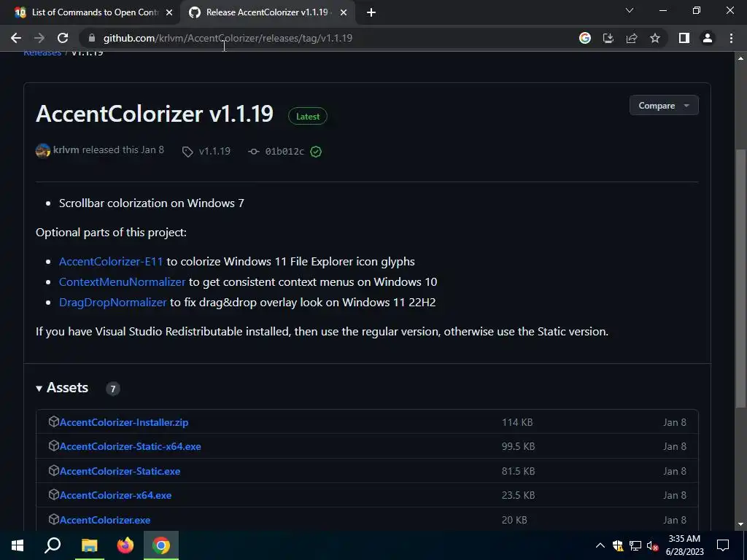Bookmark this page with the star icon
The height and width of the screenshot is (560, 747).
click(x=655, y=38)
